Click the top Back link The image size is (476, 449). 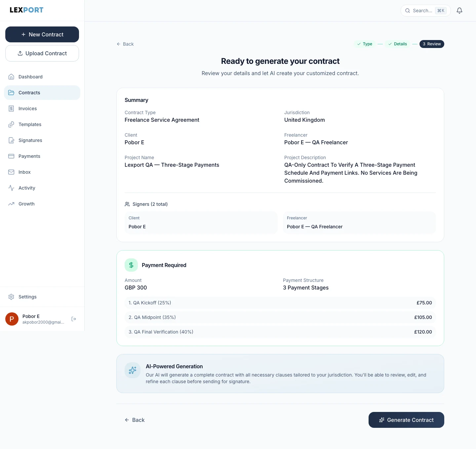click(x=125, y=44)
